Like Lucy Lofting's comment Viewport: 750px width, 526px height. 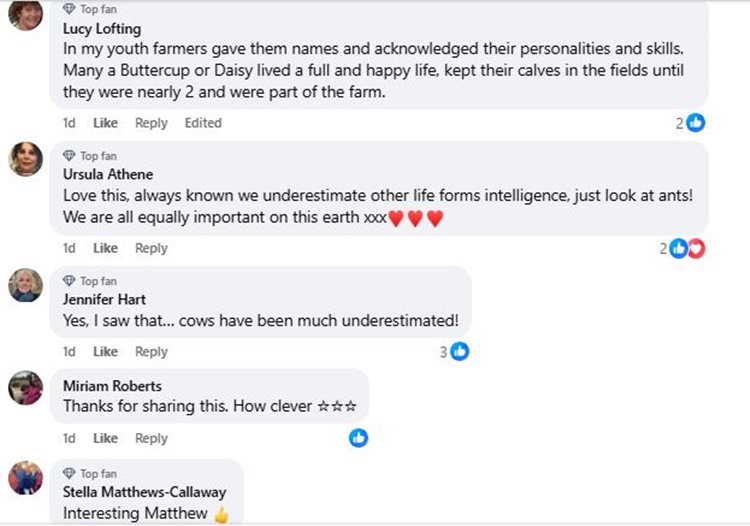[x=105, y=123]
